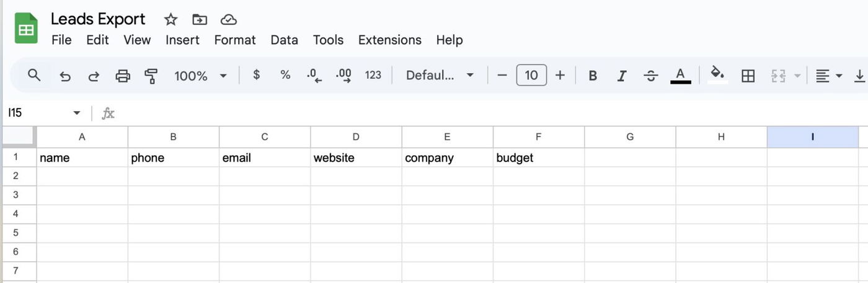This screenshot has height=283, width=868.
Task: Click the move to folder icon
Action: pyautogui.click(x=200, y=19)
